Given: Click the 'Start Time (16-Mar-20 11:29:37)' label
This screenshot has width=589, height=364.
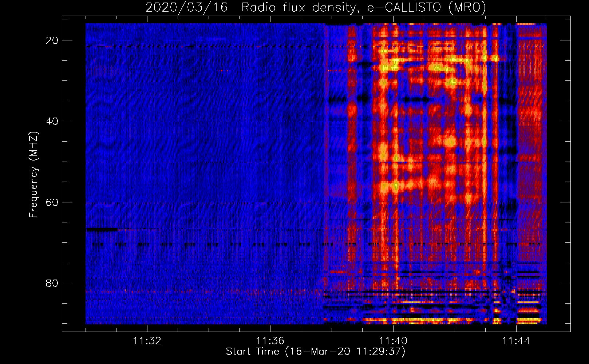Looking at the screenshot, I should tap(316, 352).
